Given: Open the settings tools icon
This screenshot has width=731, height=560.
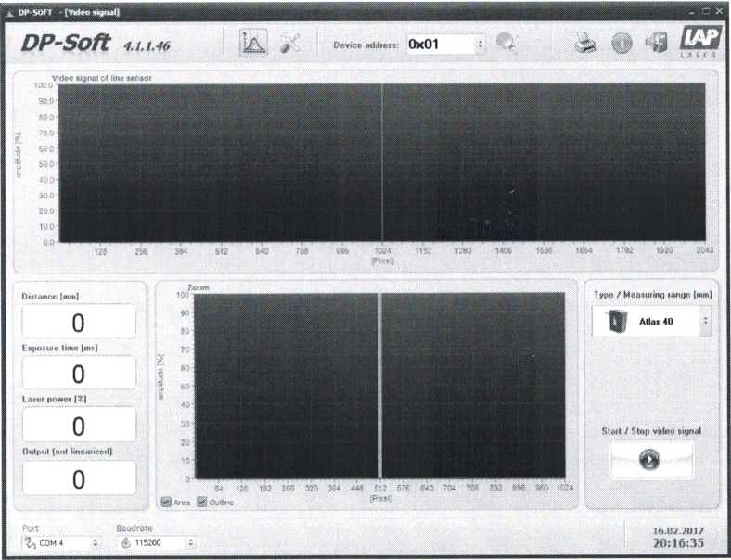Looking at the screenshot, I should [x=290, y=44].
